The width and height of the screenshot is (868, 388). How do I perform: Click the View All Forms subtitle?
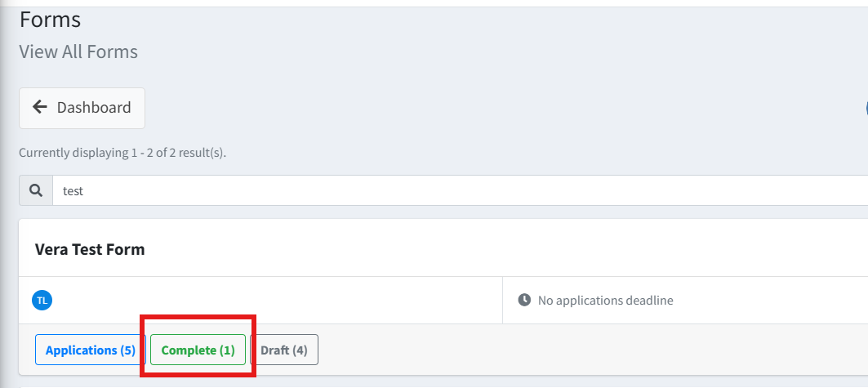78,52
